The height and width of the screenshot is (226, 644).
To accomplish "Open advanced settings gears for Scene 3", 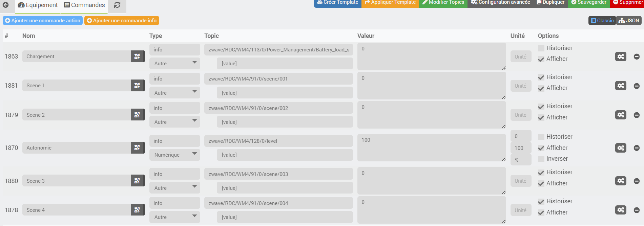I will click(621, 181).
